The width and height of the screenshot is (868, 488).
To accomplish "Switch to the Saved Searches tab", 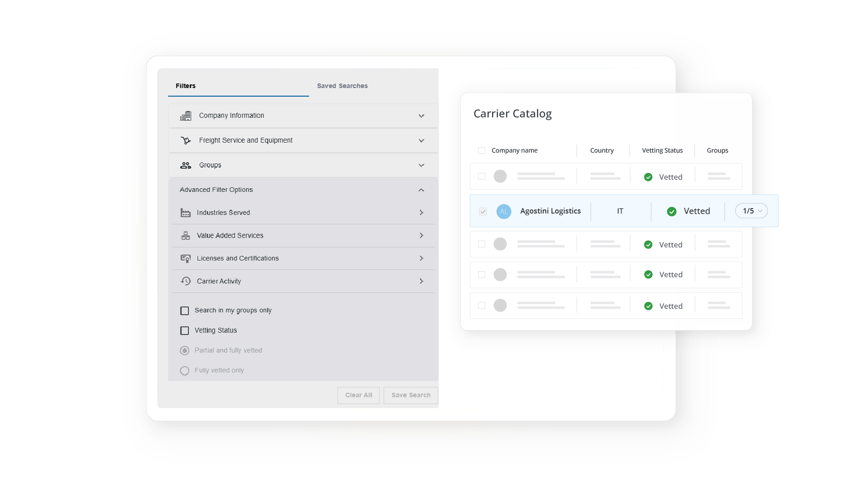I will [x=342, y=86].
